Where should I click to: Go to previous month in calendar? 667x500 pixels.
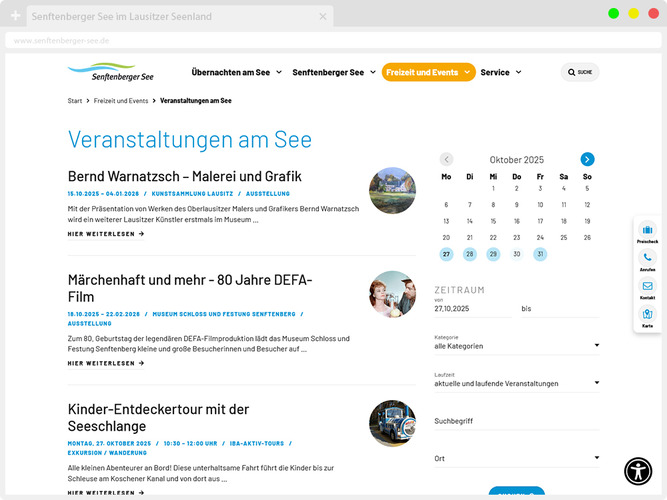[446, 159]
